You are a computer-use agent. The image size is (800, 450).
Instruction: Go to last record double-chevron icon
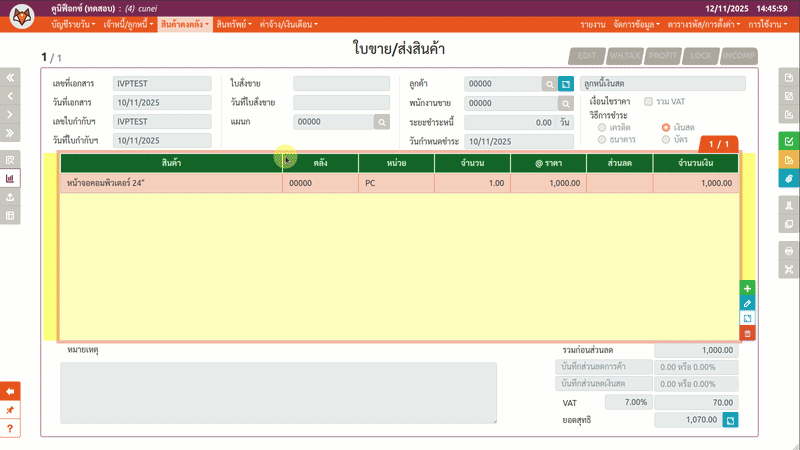[10, 132]
